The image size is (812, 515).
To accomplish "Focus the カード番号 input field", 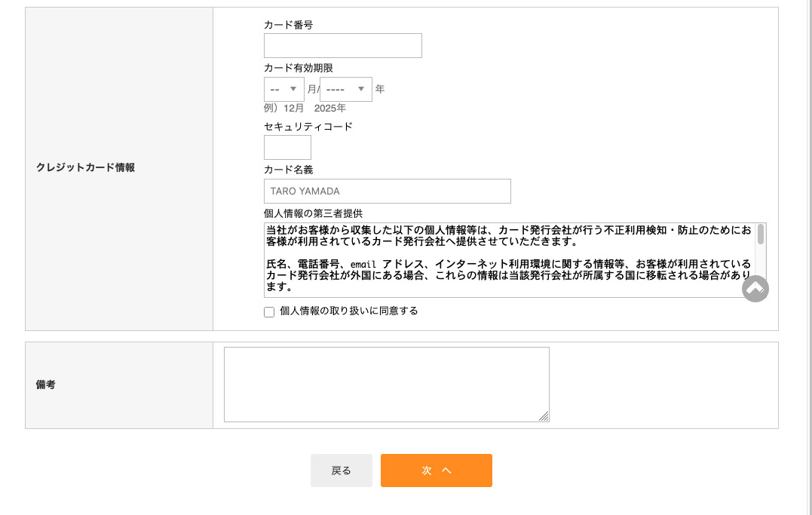I will (342, 46).
